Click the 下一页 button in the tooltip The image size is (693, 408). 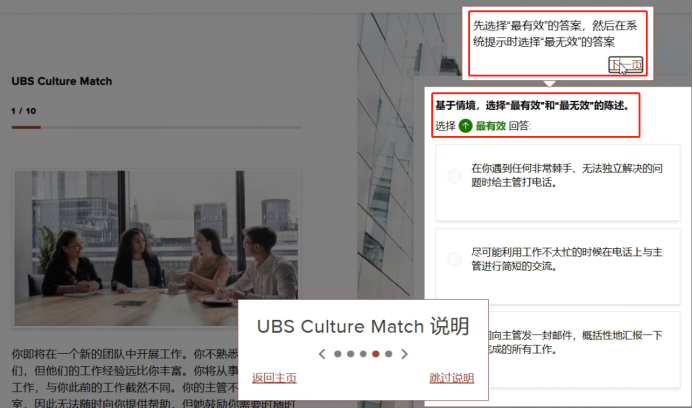(x=625, y=65)
